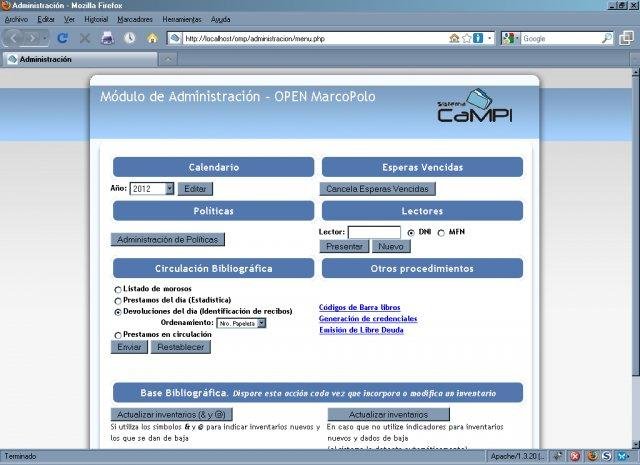The height and width of the screenshot is (465, 640).
Task: Click the magnifier search icon
Action: tap(607, 38)
